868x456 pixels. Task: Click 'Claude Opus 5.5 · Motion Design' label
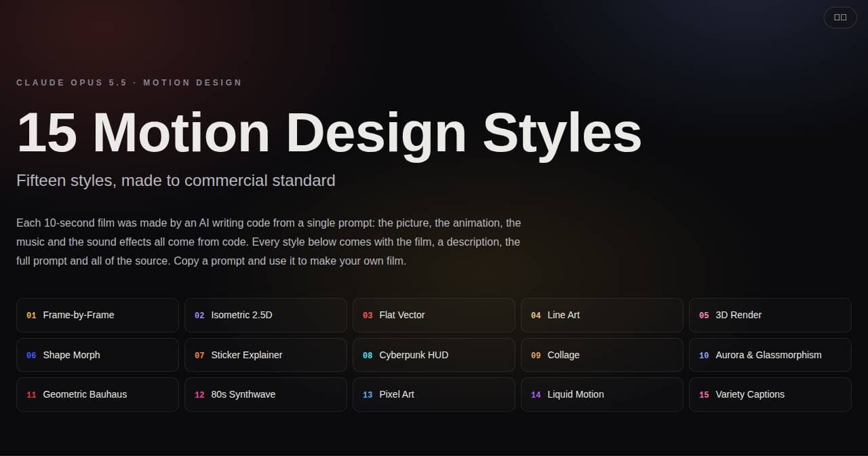tap(129, 83)
